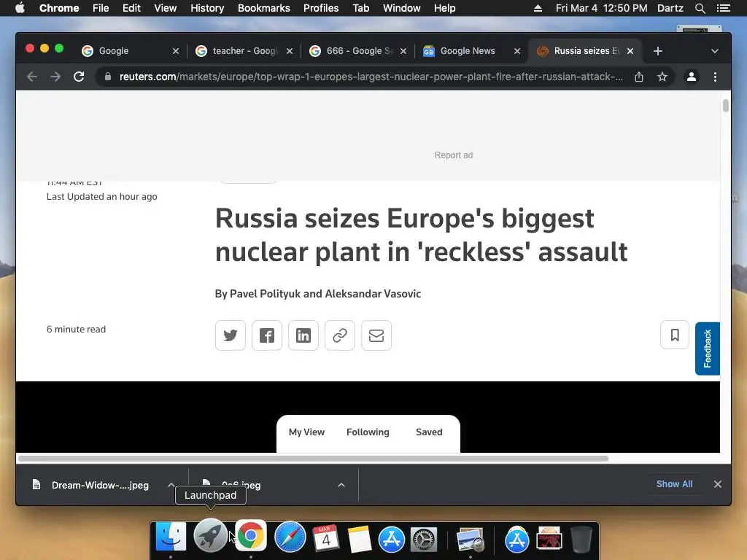The height and width of the screenshot is (560, 747).
Task: Open Trash in the Dock
Action: point(581,540)
